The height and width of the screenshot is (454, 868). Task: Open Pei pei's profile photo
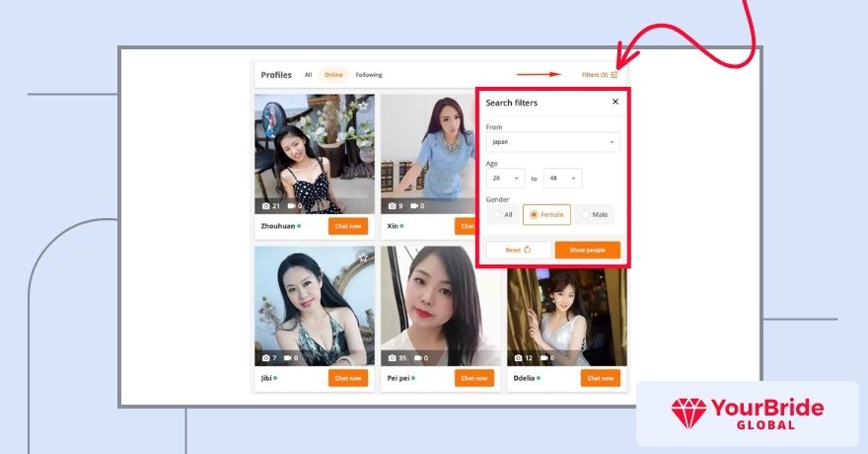pos(441,306)
